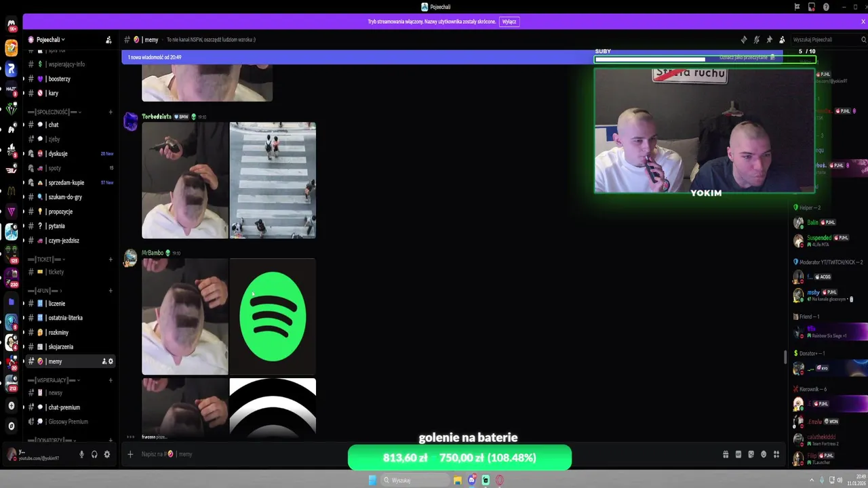Open the emoji picker
Viewport: 868px width, 488px height.
tap(764, 454)
